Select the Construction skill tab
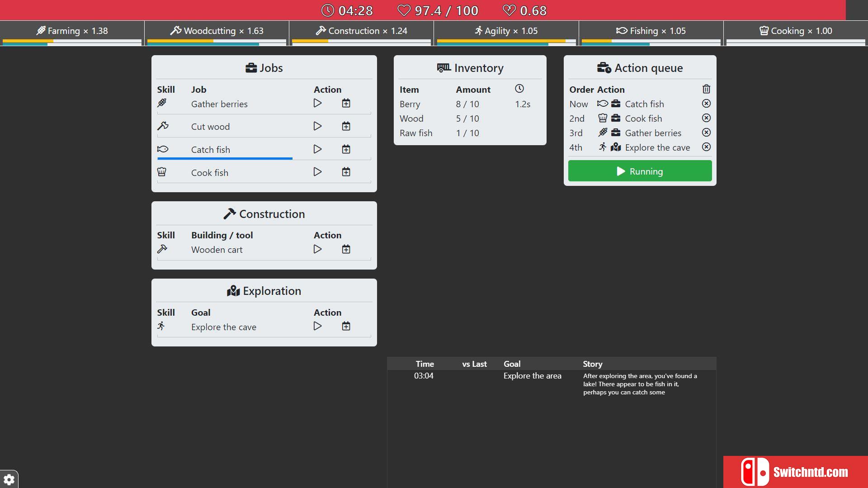The height and width of the screenshot is (488, 868). tap(361, 33)
